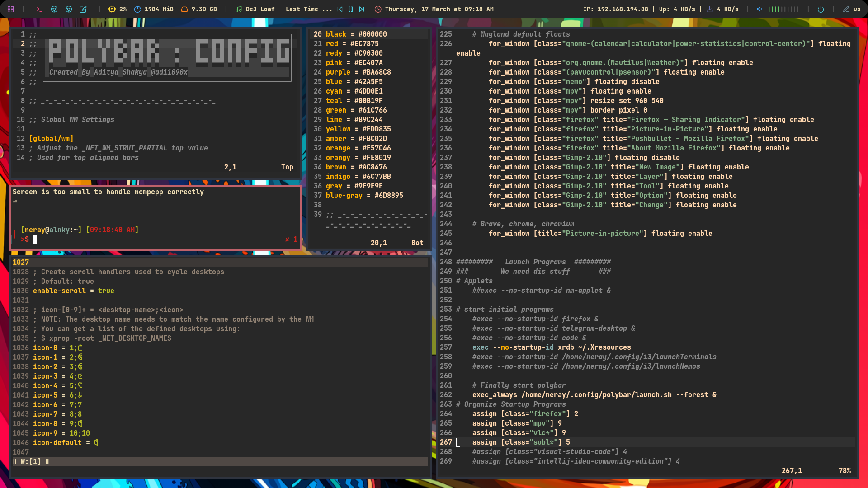This screenshot has width=868, height=488.
Task: Open the workspace grid switcher on polybar
Action: click(x=10, y=9)
